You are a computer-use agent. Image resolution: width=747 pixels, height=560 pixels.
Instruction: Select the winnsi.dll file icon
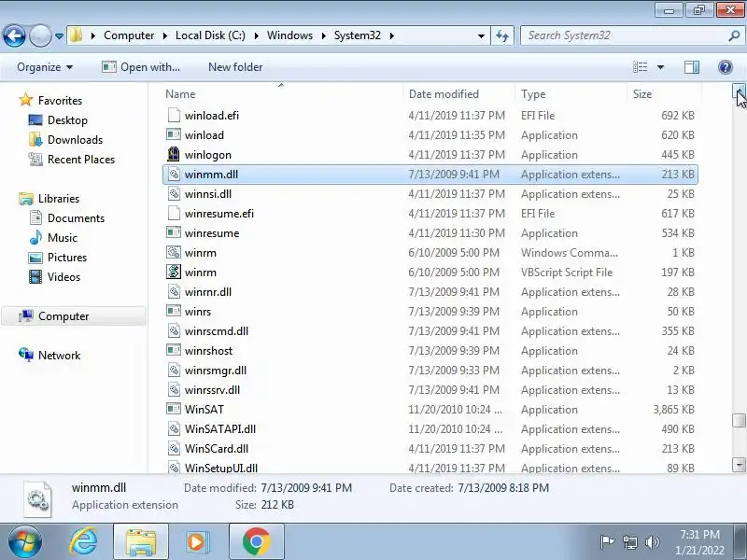tap(174, 194)
